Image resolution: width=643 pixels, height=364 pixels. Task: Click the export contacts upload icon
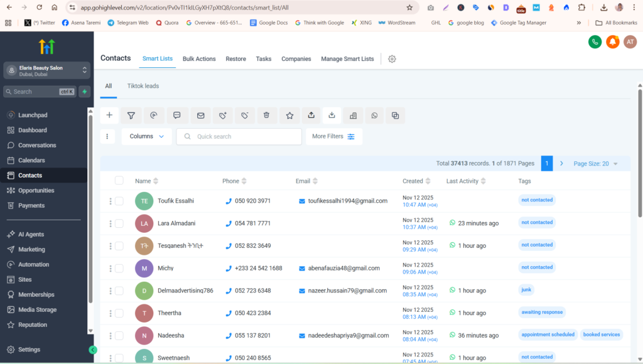[x=311, y=115]
